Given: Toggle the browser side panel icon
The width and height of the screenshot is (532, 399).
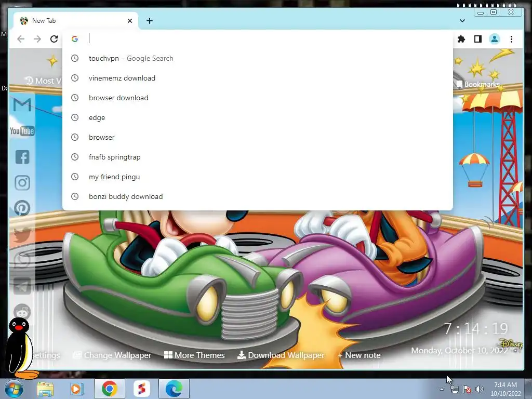Looking at the screenshot, I should 478,39.
